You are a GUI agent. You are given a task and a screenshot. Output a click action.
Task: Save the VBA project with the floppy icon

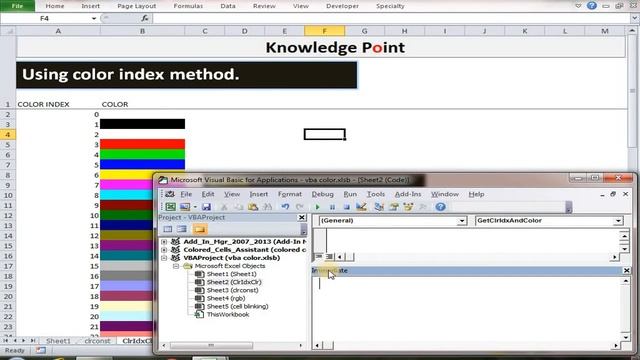pyautogui.click(x=206, y=207)
